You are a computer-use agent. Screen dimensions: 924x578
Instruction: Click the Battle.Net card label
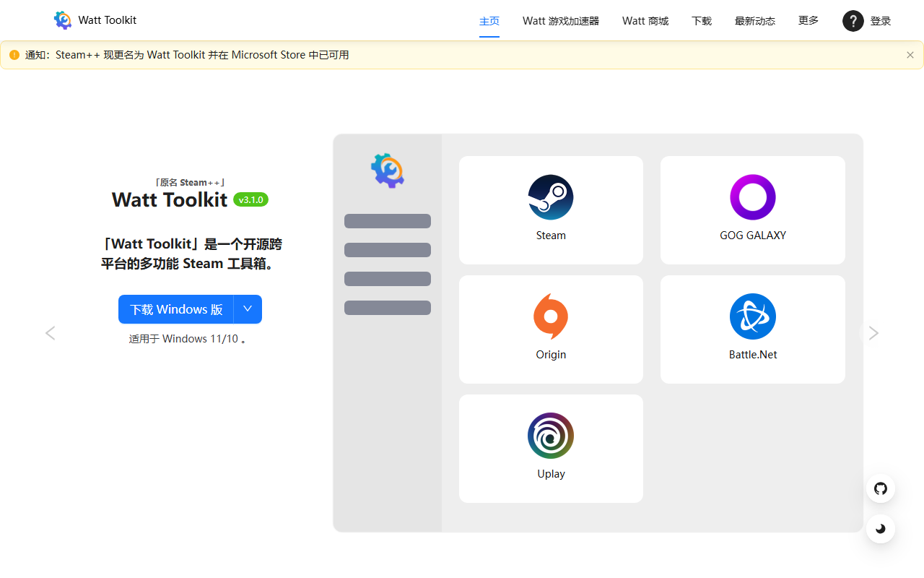pos(753,355)
